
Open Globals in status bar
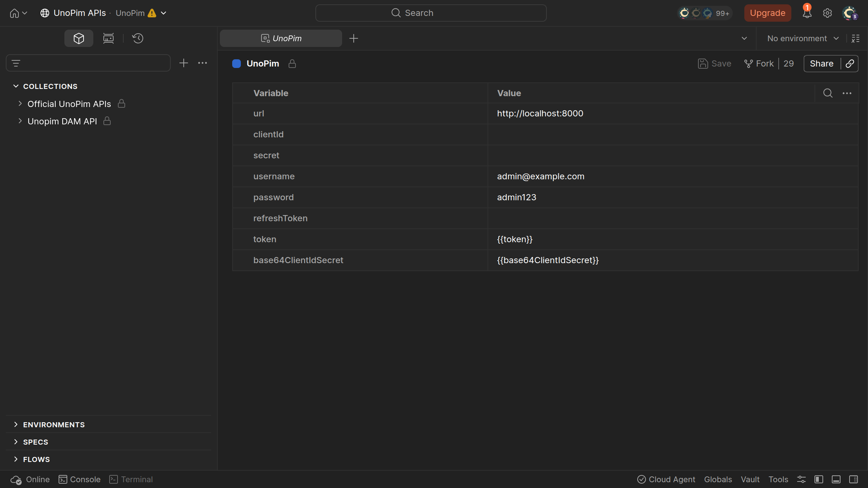[718, 479]
